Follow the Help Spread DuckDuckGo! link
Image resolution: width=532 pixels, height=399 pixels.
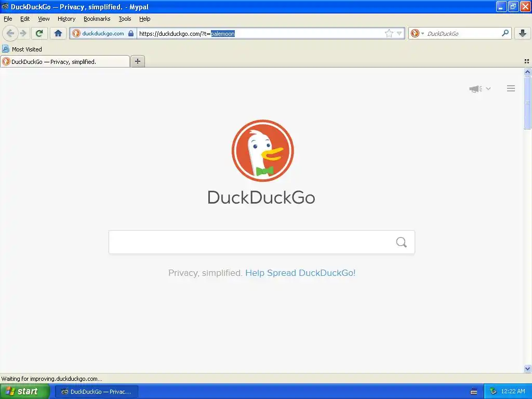point(300,273)
